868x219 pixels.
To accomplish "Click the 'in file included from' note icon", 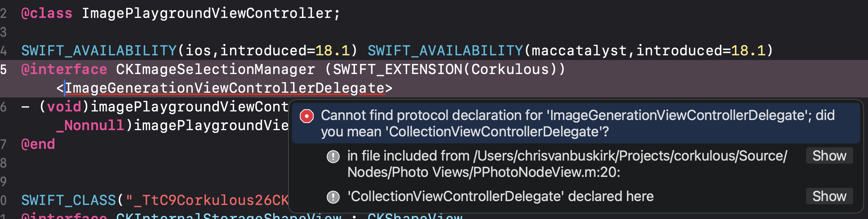I will coord(333,157).
